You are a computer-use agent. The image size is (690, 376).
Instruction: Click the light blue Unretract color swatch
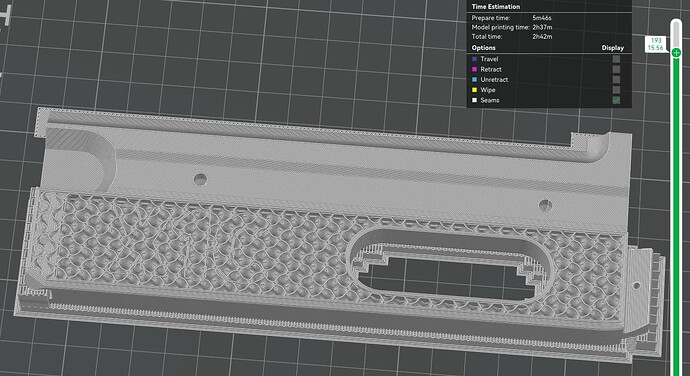click(474, 80)
